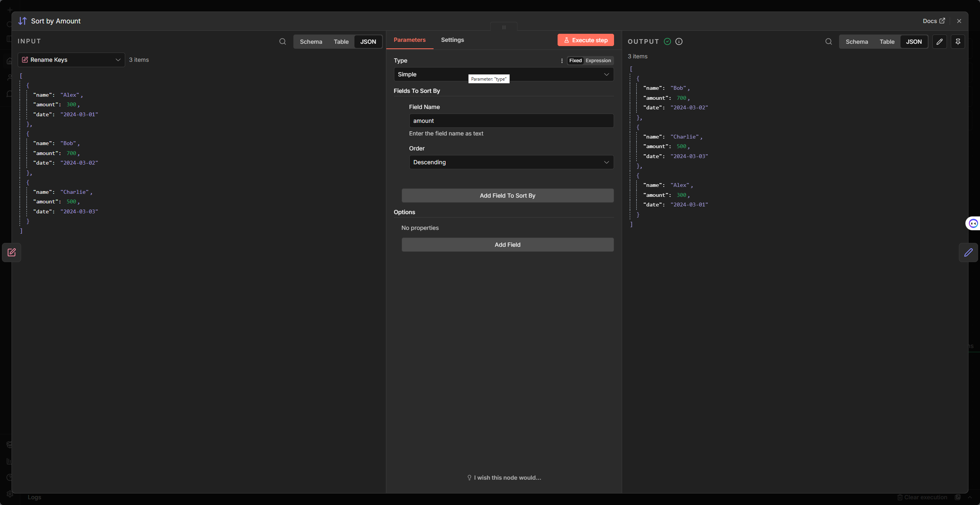
Task: Click the output info circle icon
Action: [679, 41]
